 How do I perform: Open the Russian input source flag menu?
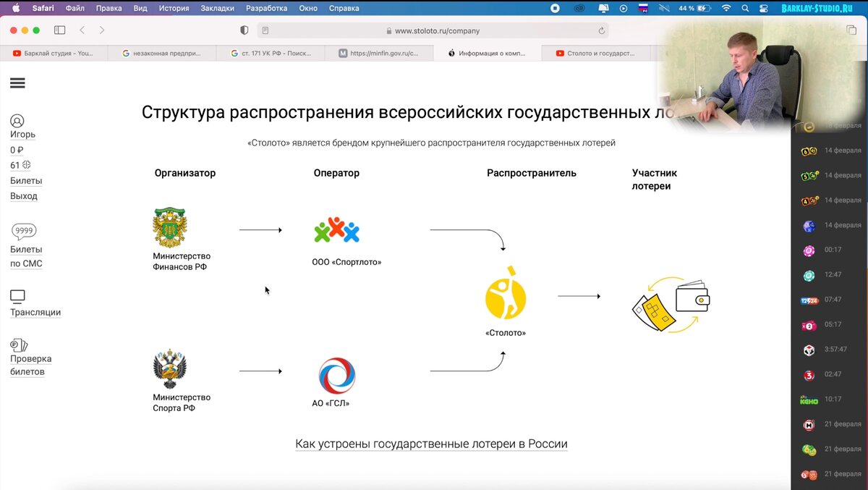point(643,8)
